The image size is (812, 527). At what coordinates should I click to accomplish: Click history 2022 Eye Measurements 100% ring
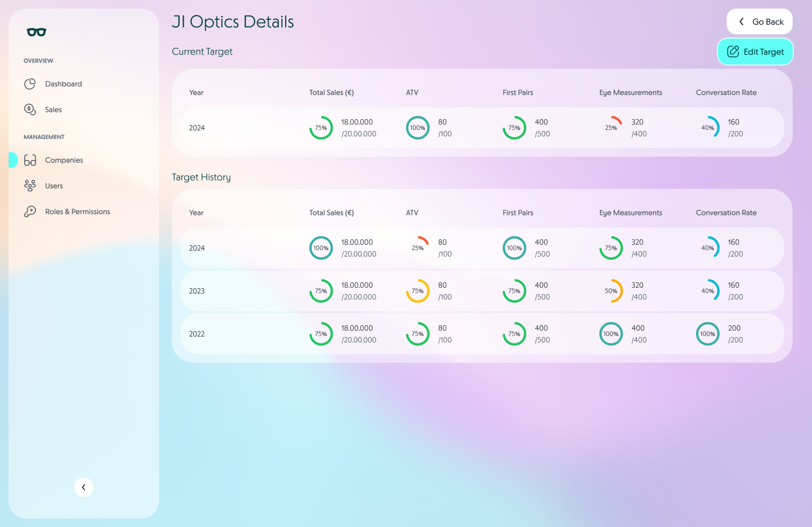pos(611,334)
